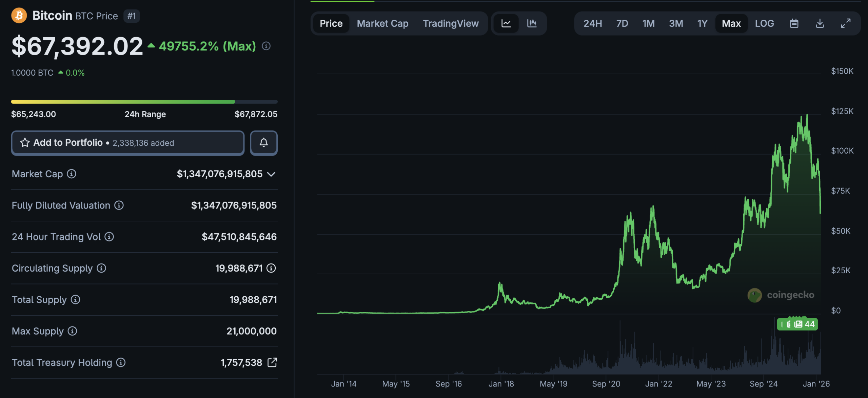Click Add to Portfolio button

tap(128, 143)
